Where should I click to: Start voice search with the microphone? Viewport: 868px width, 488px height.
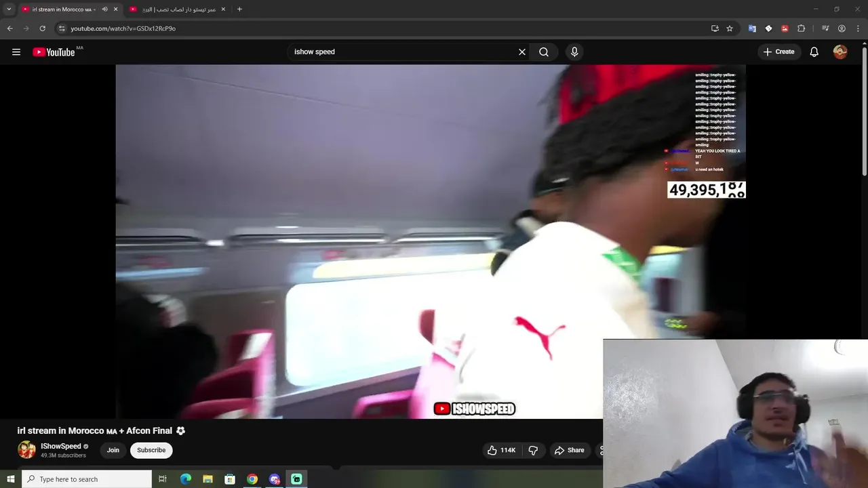click(x=574, y=52)
